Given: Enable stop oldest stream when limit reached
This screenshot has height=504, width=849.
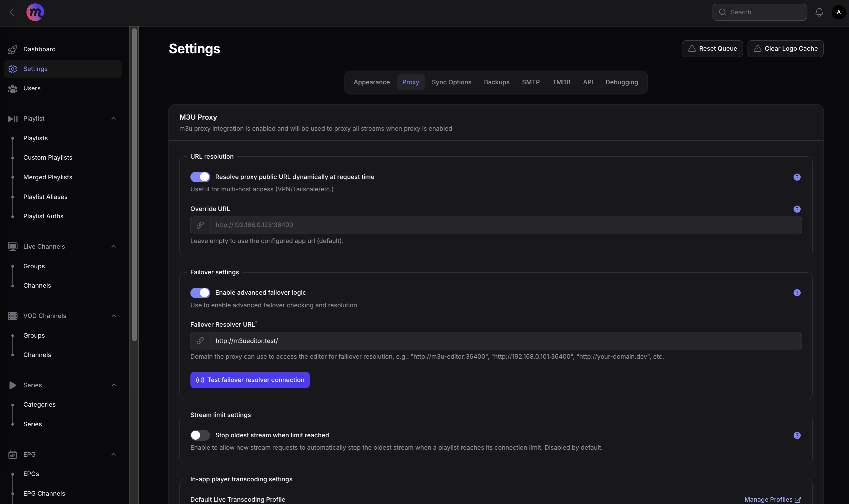Looking at the screenshot, I should (x=200, y=435).
